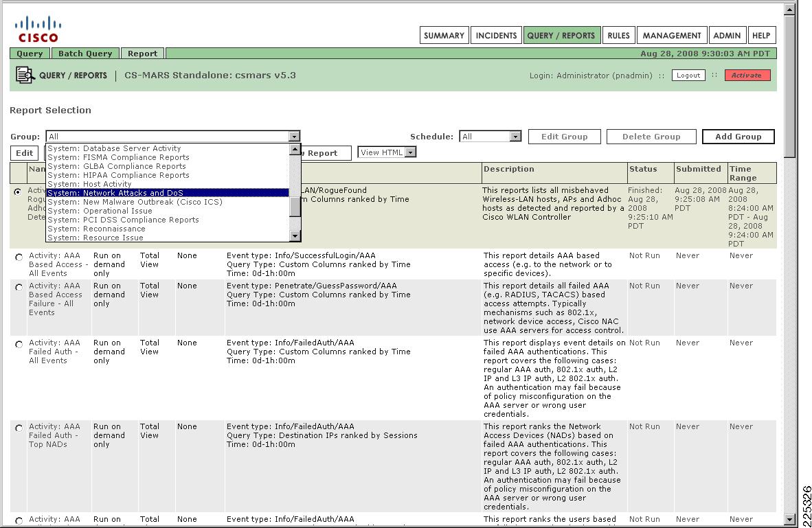Viewport: 812px width, 528px height.
Task: Switch to the Batch Query tab
Action: [x=84, y=53]
